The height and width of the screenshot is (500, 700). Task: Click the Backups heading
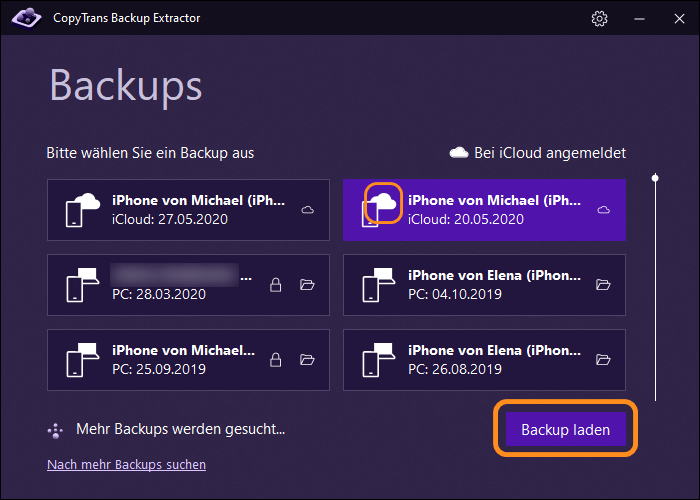click(x=126, y=86)
